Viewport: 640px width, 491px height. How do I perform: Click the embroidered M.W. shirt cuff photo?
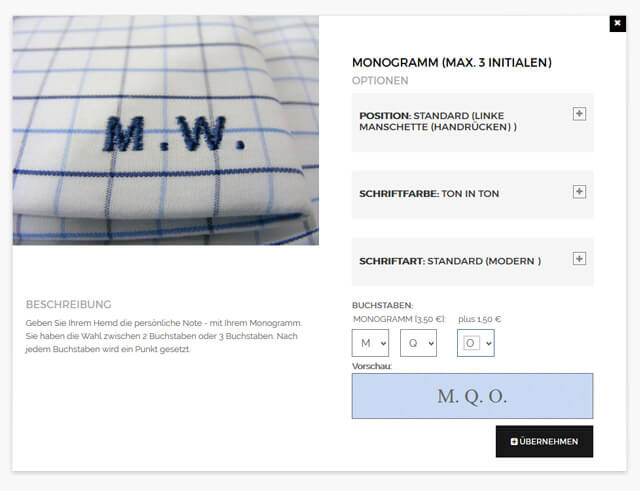point(166,130)
